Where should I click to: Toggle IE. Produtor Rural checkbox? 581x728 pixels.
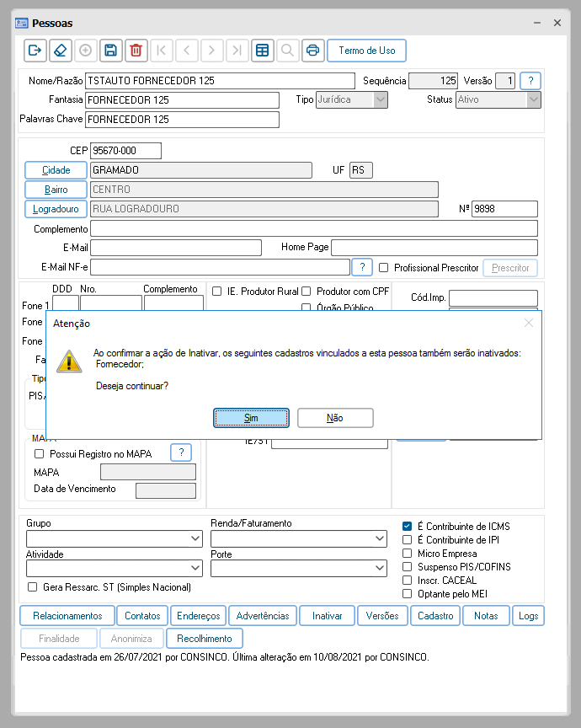point(216,291)
